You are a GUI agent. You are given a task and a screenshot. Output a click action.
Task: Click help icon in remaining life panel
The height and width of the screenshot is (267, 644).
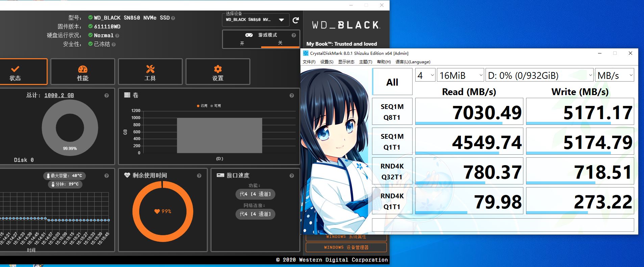pos(199,176)
